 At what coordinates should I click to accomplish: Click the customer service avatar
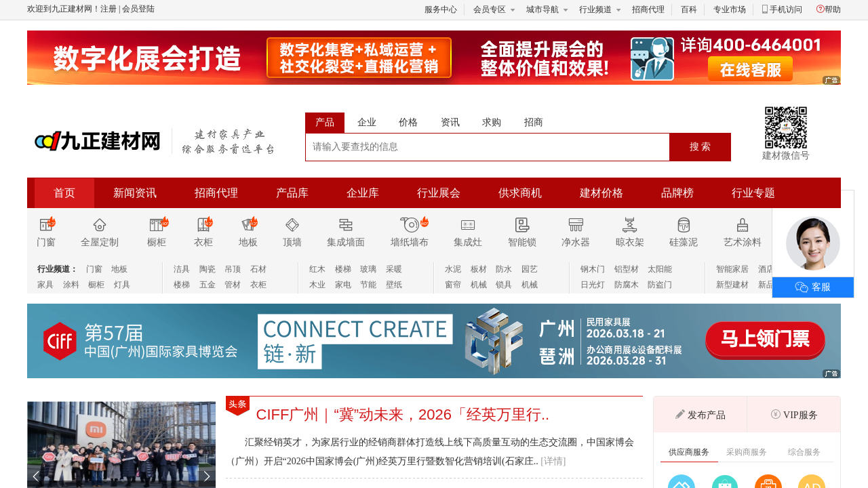(813, 243)
